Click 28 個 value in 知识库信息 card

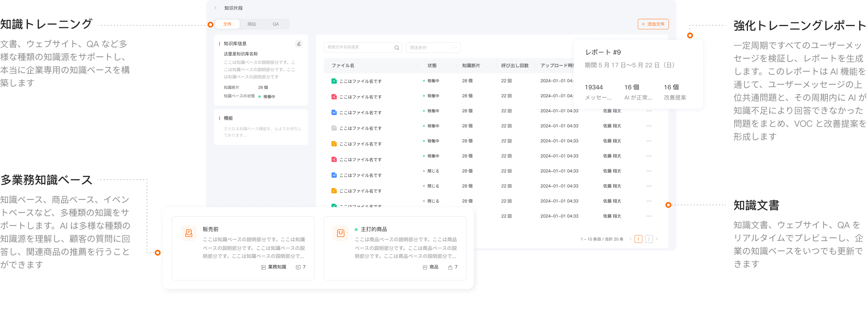tap(263, 88)
